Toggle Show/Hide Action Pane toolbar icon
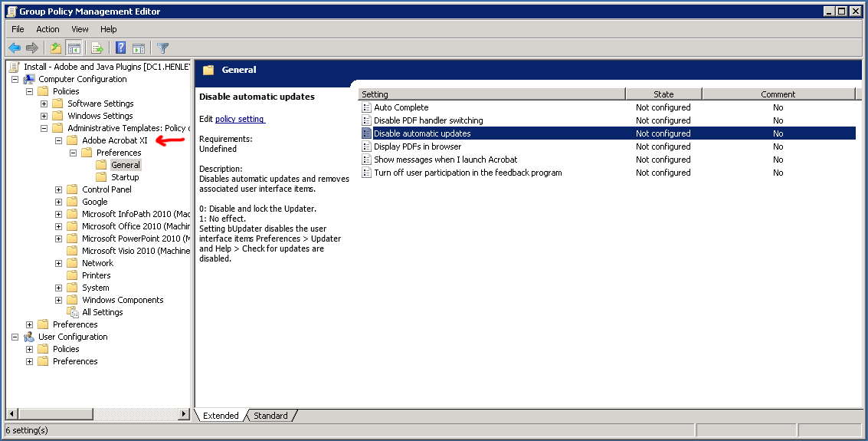 139,48
